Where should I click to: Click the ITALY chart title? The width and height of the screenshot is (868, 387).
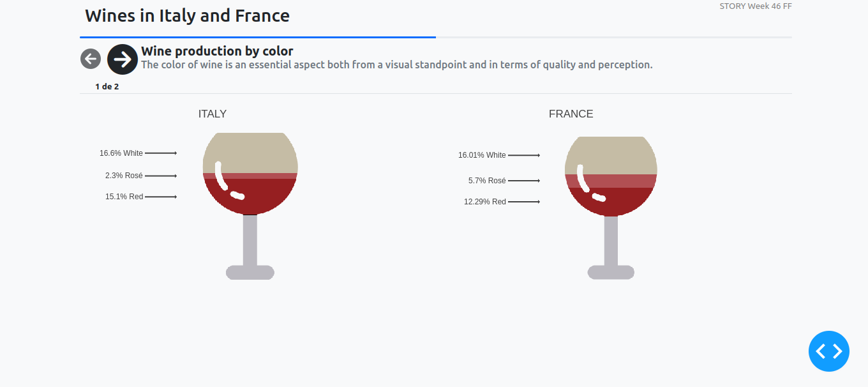[x=213, y=114]
